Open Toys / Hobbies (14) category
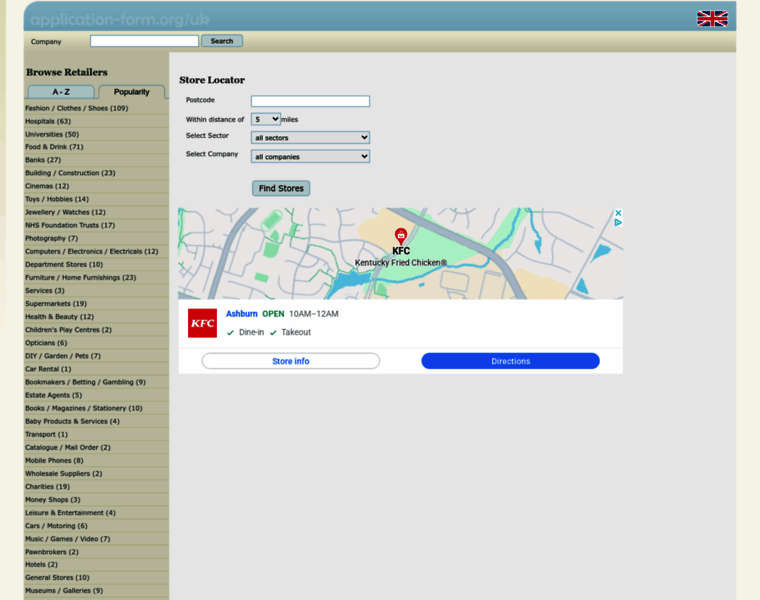Screen dimensions: 760x600 click(x=57, y=199)
